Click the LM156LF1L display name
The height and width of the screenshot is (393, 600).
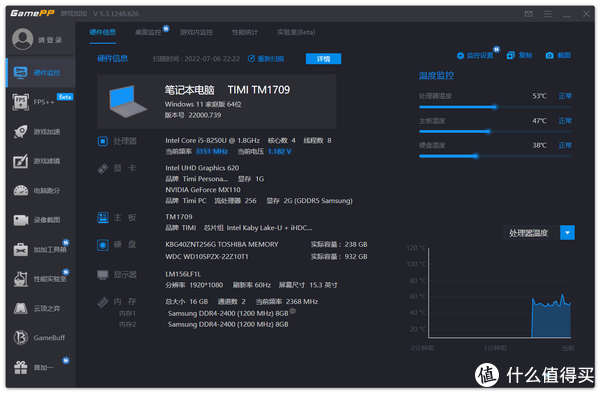[183, 274]
